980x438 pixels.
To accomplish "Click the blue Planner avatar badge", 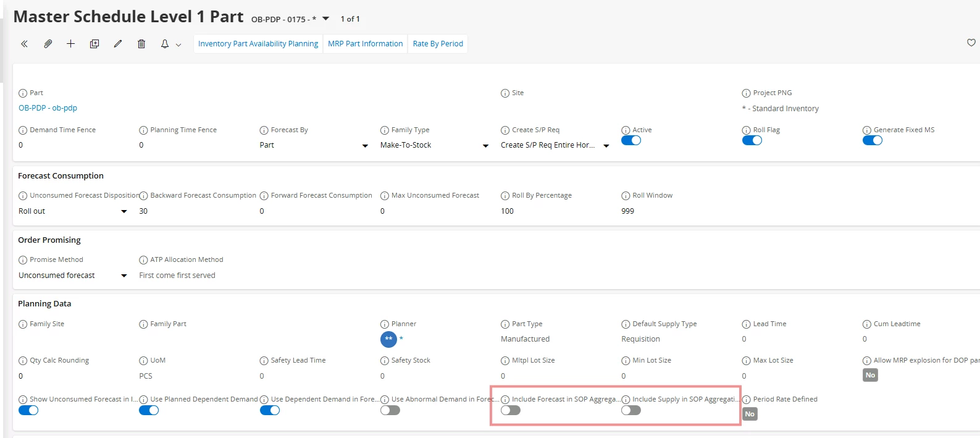I will tap(388, 339).
